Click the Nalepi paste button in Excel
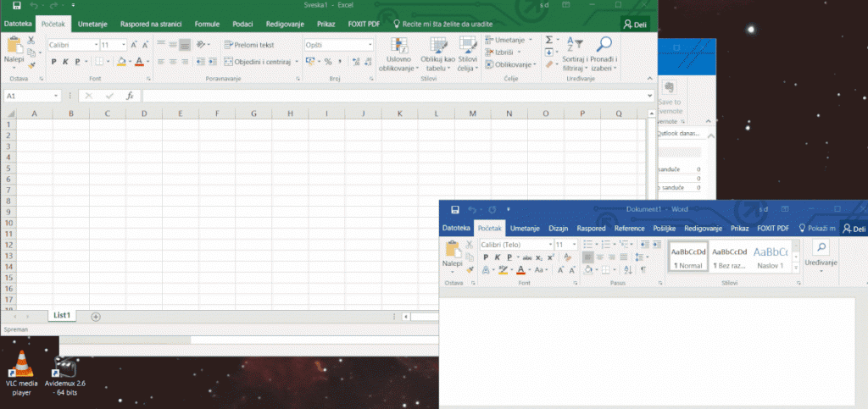 14,51
